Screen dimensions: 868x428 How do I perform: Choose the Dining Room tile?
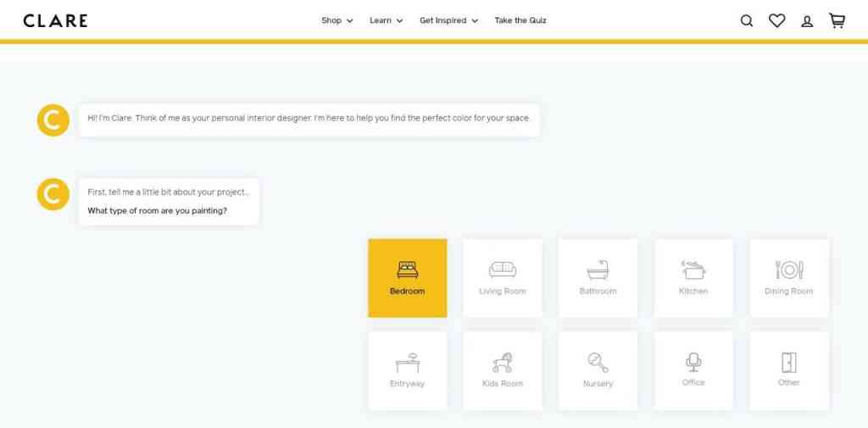click(x=789, y=278)
